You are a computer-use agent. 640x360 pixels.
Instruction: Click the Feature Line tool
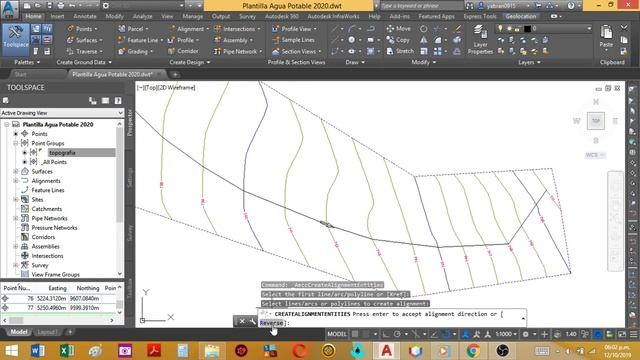tap(140, 40)
